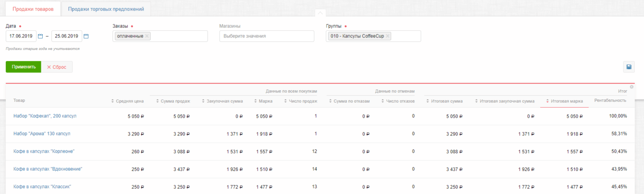Screen dimensions: 644x194
Task: Collapse the filter panel with the chevron
Action: coord(321,12)
